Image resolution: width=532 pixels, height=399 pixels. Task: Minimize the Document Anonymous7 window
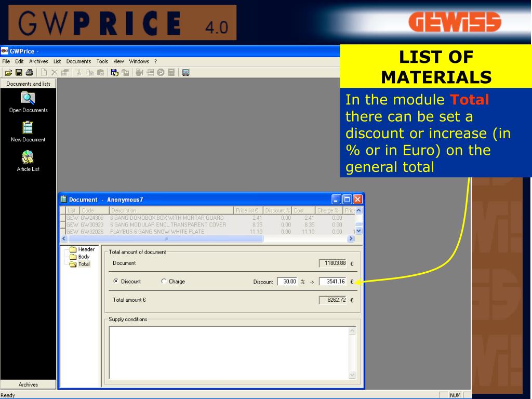pyautogui.click(x=336, y=199)
